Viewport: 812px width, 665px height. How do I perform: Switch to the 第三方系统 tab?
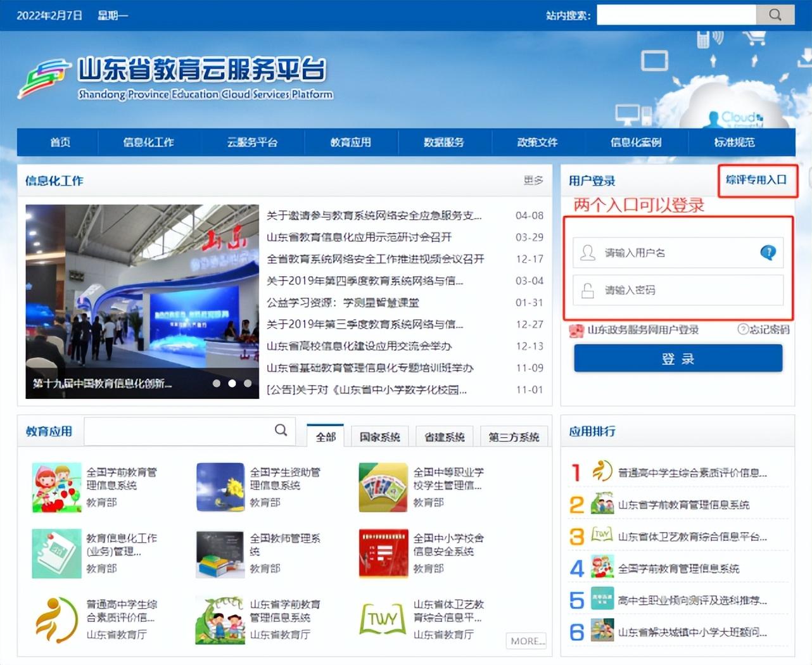coord(514,436)
